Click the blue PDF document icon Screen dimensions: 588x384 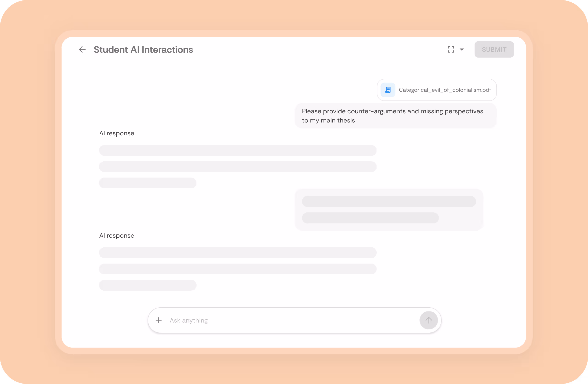coord(388,90)
